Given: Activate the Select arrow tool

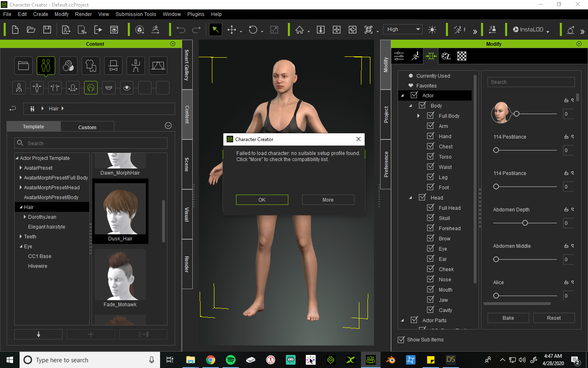Looking at the screenshot, I should [215, 29].
